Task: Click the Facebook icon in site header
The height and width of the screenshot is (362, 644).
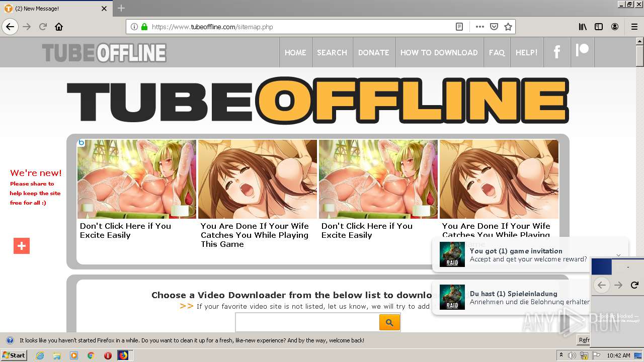Action: [557, 52]
